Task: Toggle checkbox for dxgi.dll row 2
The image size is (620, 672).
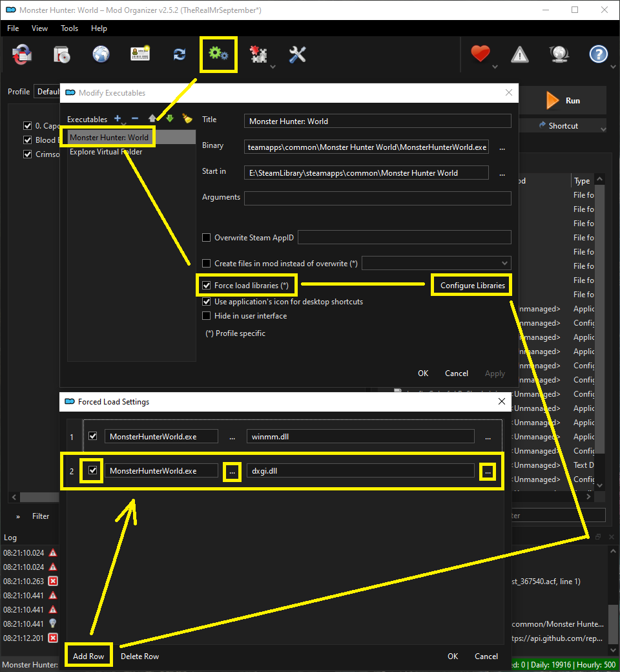Action: (x=92, y=470)
